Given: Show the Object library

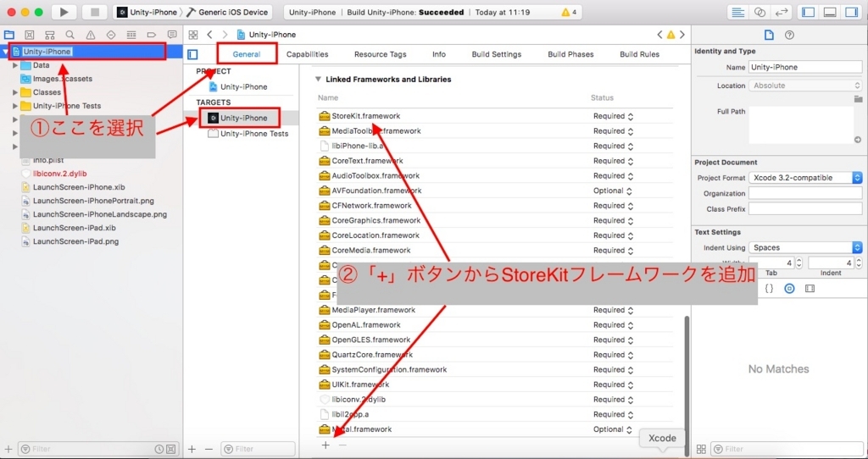Looking at the screenshot, I should coord(789,289).
